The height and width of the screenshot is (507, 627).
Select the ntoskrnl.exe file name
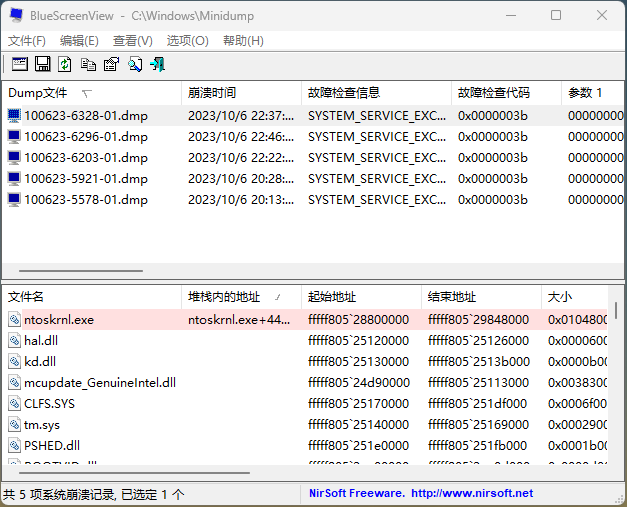59,319
